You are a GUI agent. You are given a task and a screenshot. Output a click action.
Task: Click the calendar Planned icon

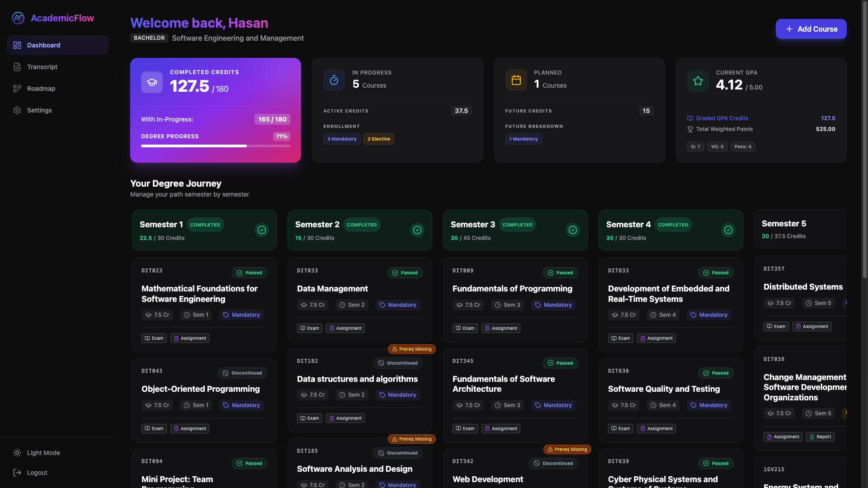pos(516,80)
